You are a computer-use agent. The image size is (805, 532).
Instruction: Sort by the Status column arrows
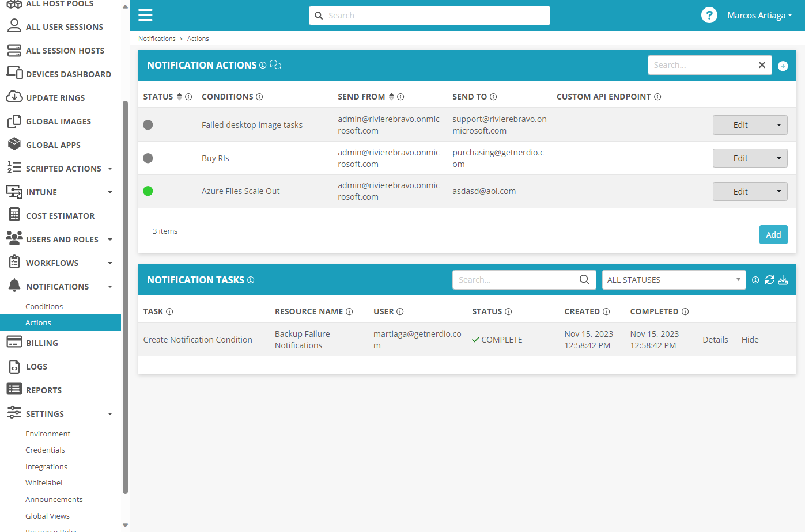point(179,97)
